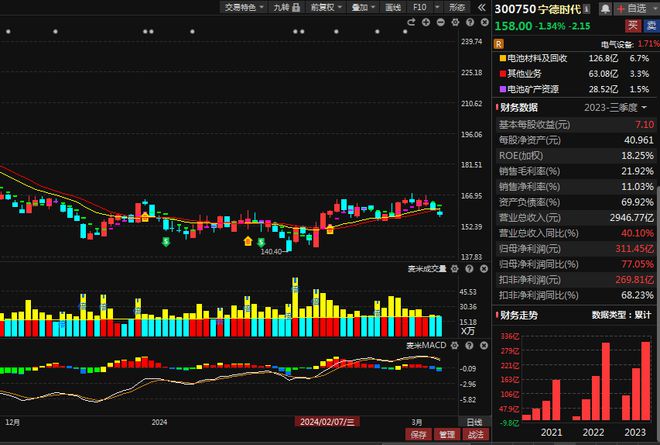The height and width of the screenshot is (445, 660).
Task: Switch chart period via 日线 button
Action: [474, 422]
